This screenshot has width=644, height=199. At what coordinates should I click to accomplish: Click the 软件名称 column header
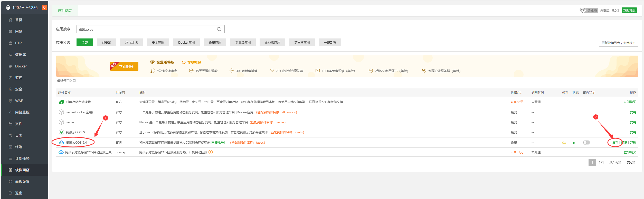tap(64, 93)
